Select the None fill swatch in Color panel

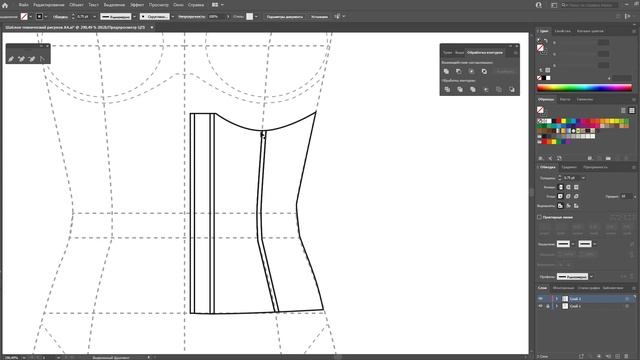(539, 78)
